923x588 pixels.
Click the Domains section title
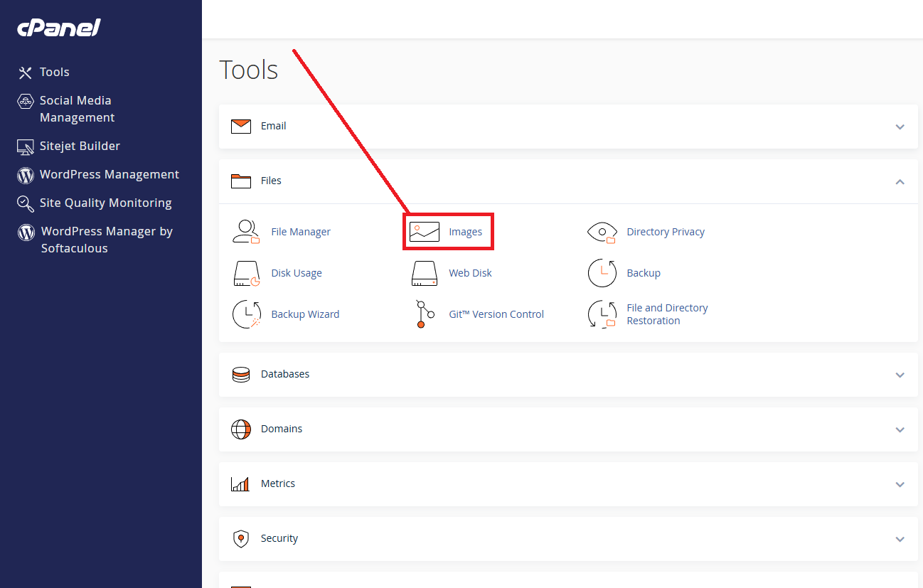point(282,429)
